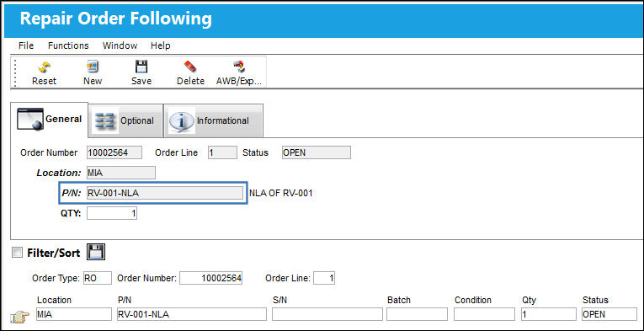Click the empty Condition cell in grid row

tap(484, 314)
